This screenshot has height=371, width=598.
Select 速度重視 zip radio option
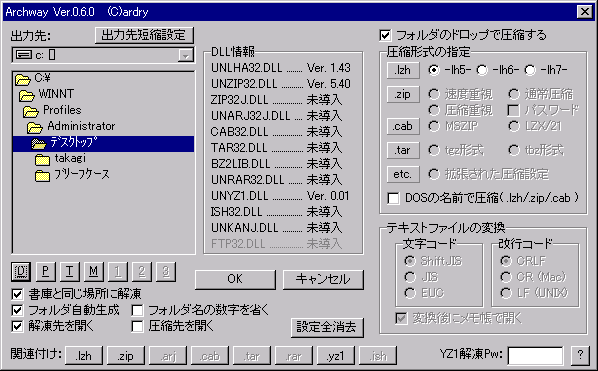pyautogui.click(x=461, y=94)
